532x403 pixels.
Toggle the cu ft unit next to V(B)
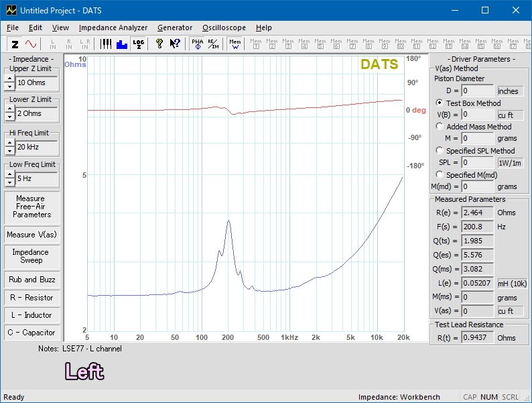pos(510,115)
